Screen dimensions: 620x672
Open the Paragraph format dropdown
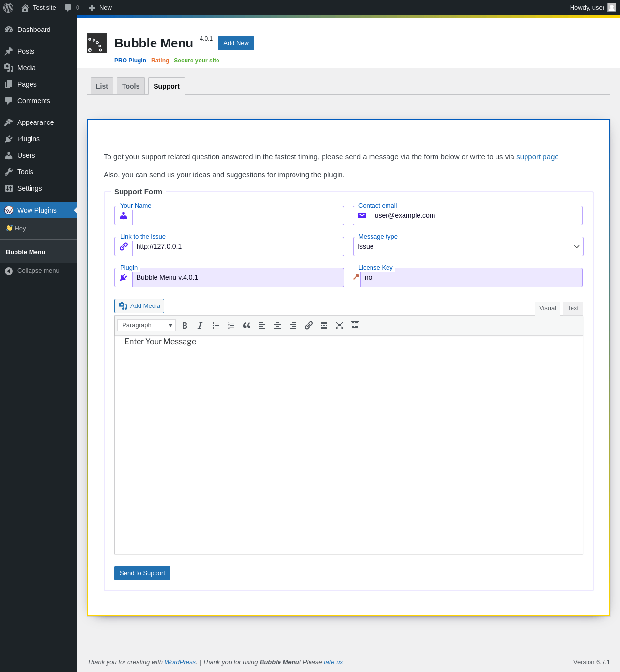coord(146,325)
